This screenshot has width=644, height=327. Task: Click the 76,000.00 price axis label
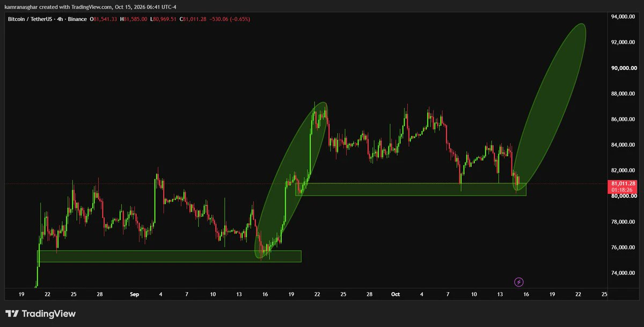(x=623, y=248)
